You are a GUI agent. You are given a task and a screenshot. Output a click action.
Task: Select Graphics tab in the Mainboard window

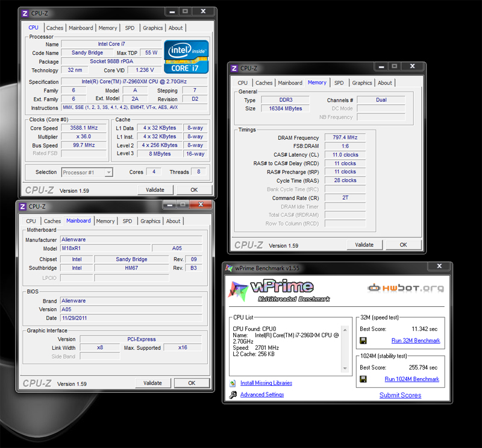tap(150, 221)
